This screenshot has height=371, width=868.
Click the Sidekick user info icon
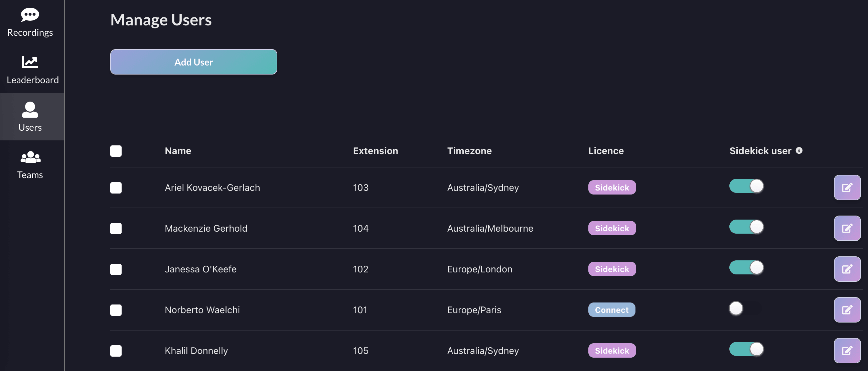(799, 151)
